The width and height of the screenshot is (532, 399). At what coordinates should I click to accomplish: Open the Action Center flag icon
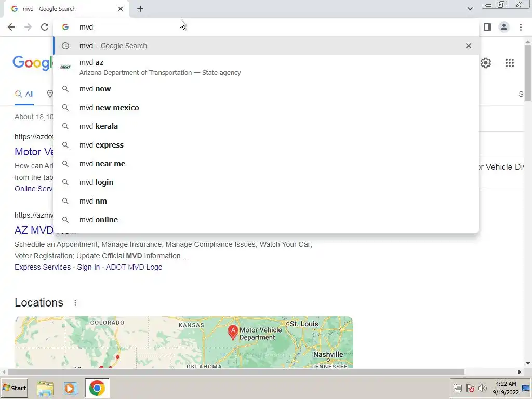click(x=470, y=388)
